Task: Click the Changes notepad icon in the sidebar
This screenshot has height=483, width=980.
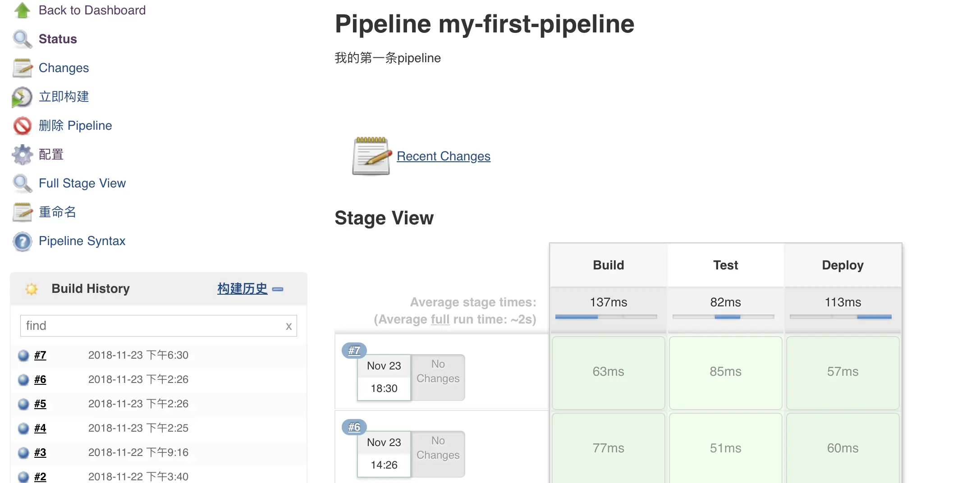Action: (22, 68)
